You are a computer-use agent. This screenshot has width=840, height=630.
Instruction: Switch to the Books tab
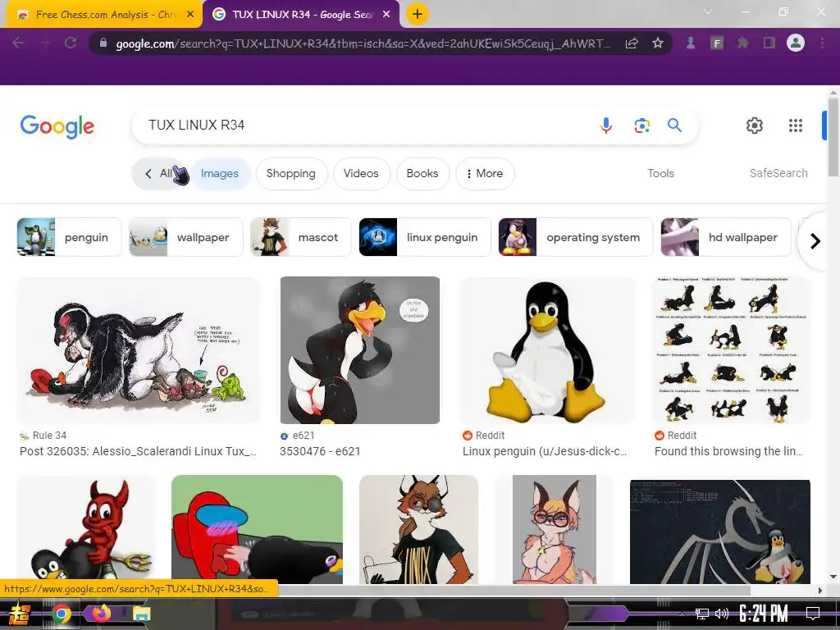coord(422,174)
